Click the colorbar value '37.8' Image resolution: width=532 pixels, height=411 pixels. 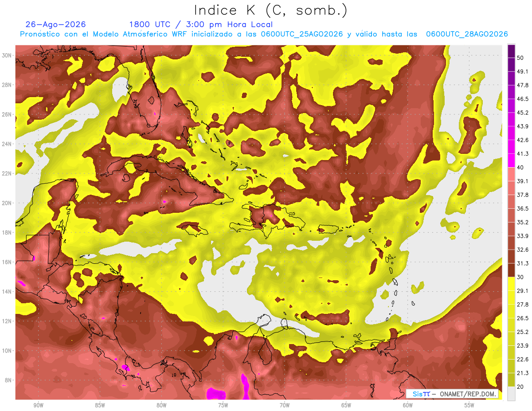tap(523, 195)
